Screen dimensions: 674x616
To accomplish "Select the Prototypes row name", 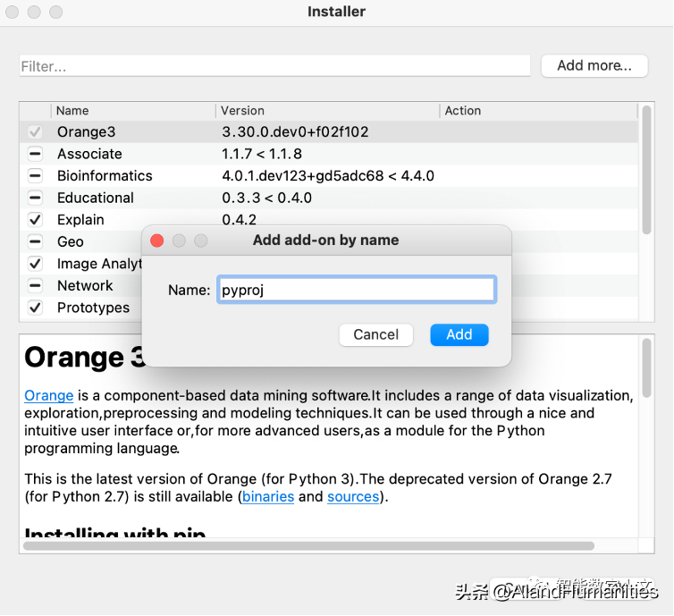I will click(93, 308).
